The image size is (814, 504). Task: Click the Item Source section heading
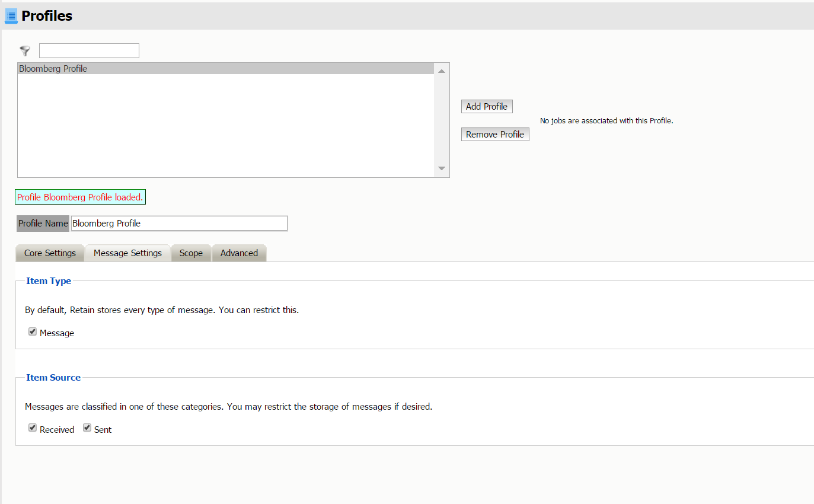point(53,377)
